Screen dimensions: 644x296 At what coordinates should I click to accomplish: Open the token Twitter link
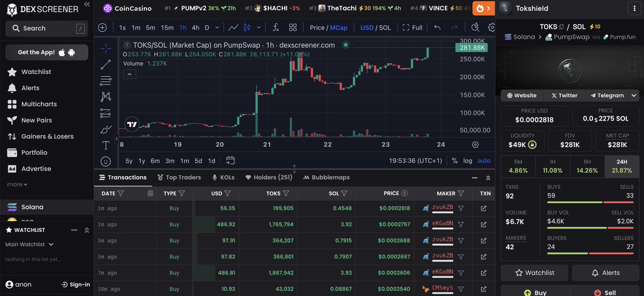pyautogui.click(x=563, y=95)
